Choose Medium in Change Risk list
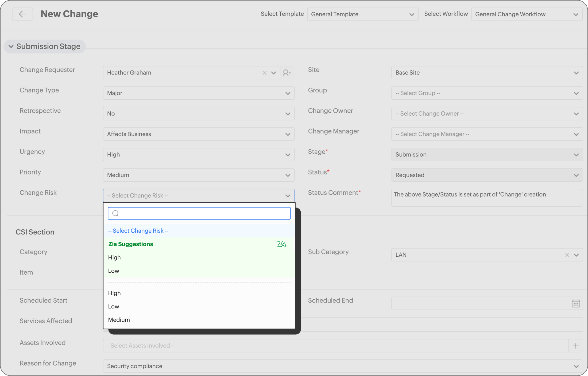Image resolution: width=588 pixels, height=376 pixels. click(119, 320)
